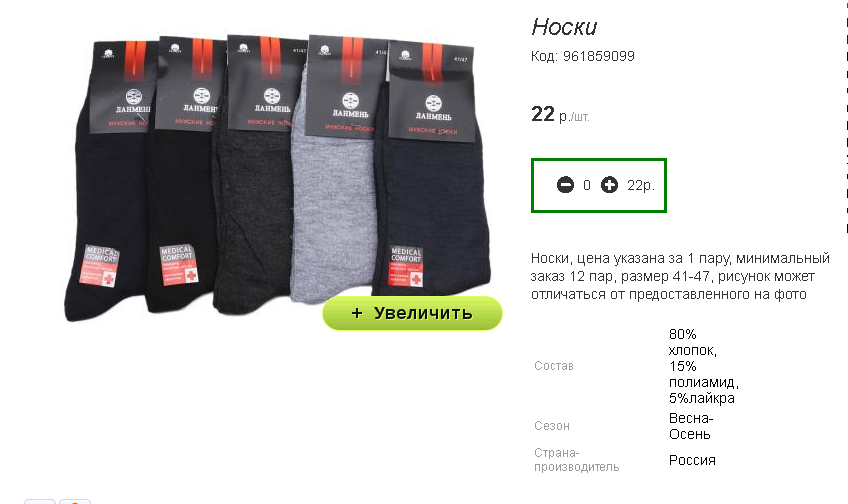Select the quantity value 0 field

587,185
